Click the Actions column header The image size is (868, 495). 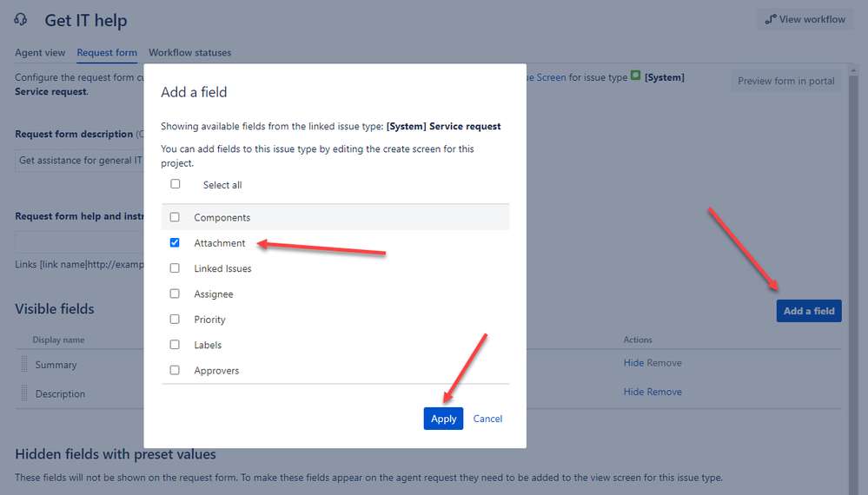point(638,340)
